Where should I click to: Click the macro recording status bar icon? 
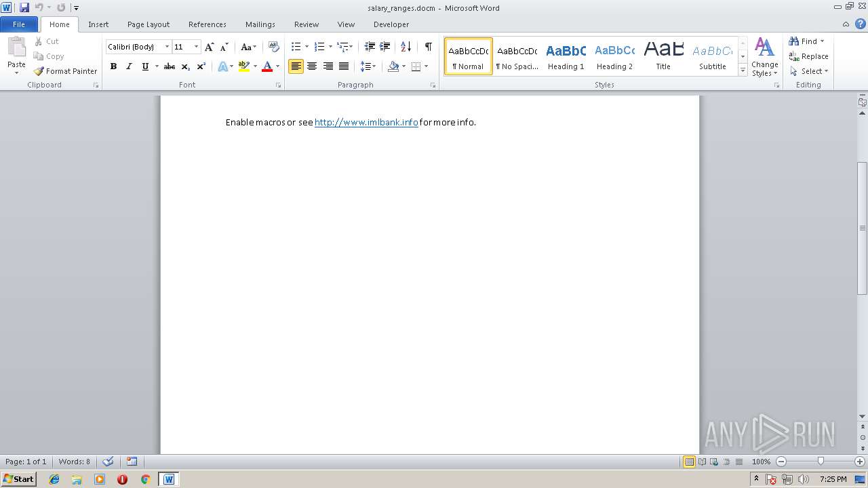coord(132,462)
